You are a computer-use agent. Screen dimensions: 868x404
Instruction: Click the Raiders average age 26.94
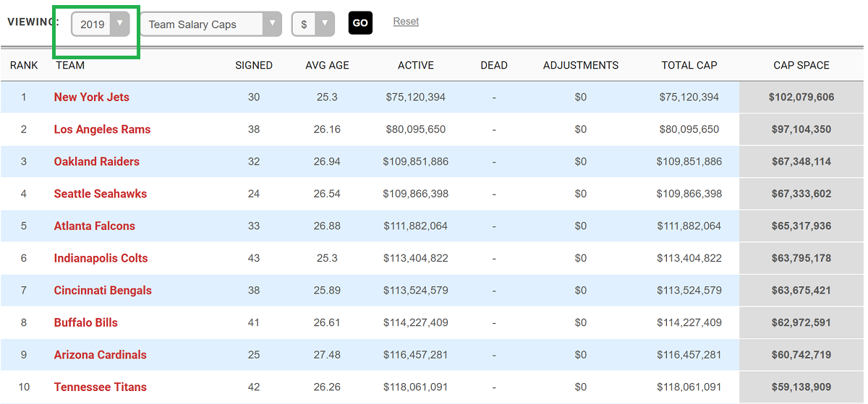coord(327,161)
